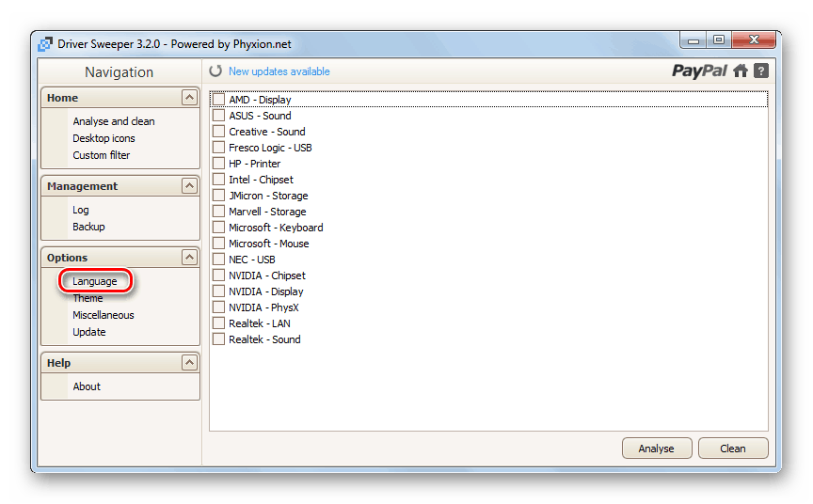
Task: Click the Clean button
Action: pyautogui.click(x=733, y=449)
